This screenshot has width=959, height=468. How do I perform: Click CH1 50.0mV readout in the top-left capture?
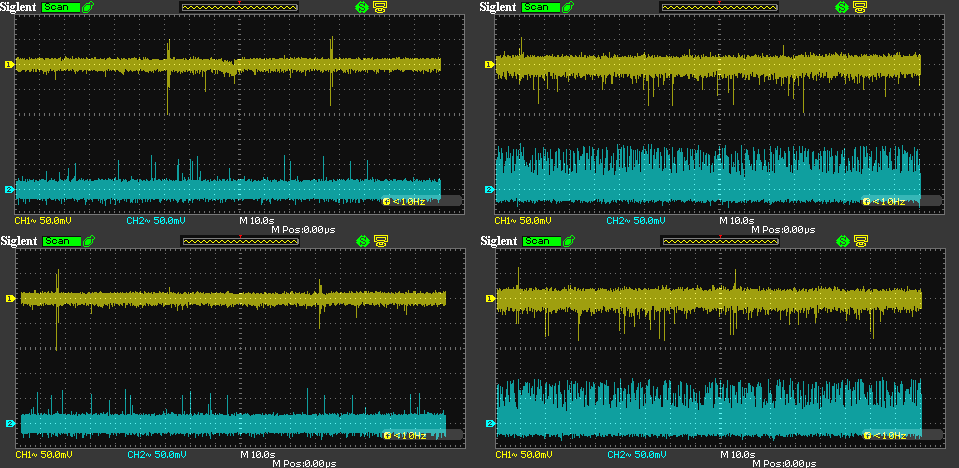pos(44,220)
